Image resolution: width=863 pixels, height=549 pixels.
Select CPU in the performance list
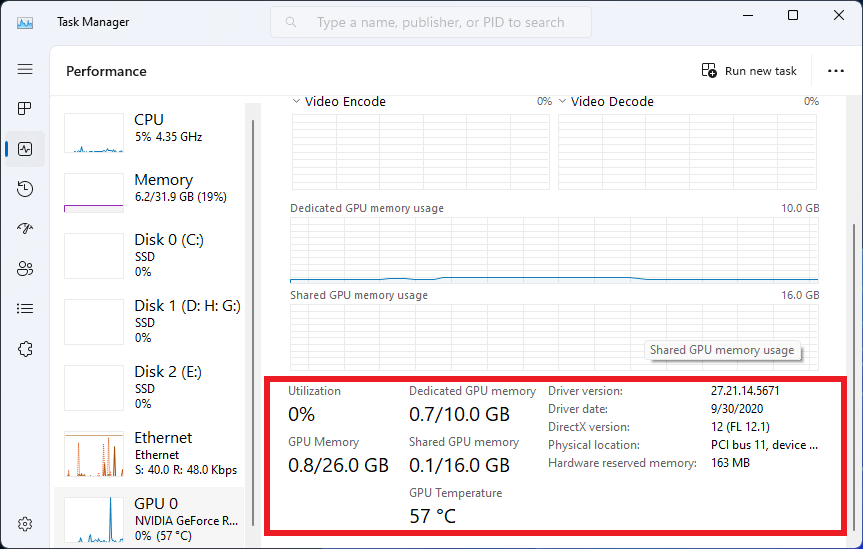coord(149,133)
